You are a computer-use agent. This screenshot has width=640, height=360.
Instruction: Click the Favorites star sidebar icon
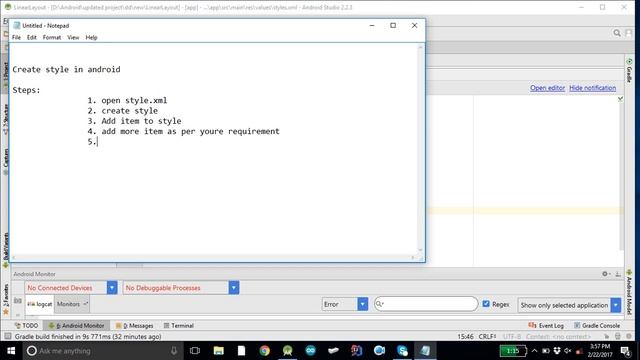click(6, 312)
